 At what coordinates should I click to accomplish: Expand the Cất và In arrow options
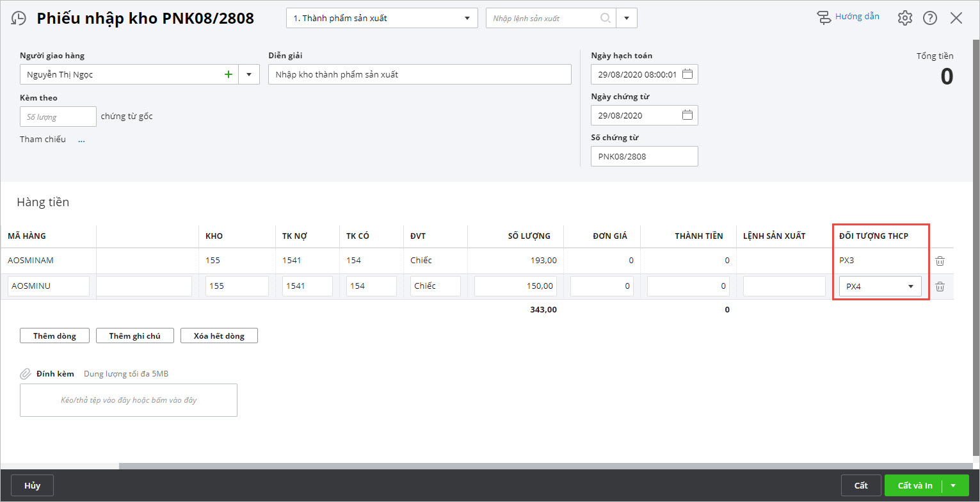click(953, 485)
